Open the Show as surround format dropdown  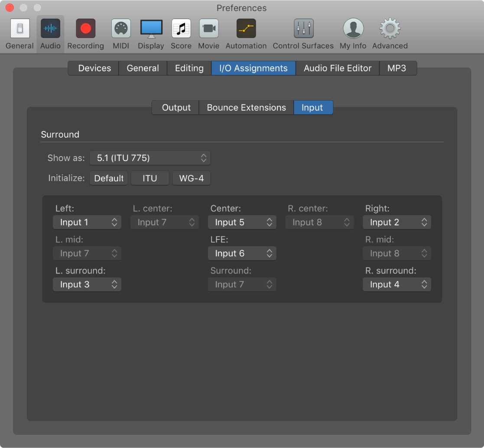coord(150,158)
